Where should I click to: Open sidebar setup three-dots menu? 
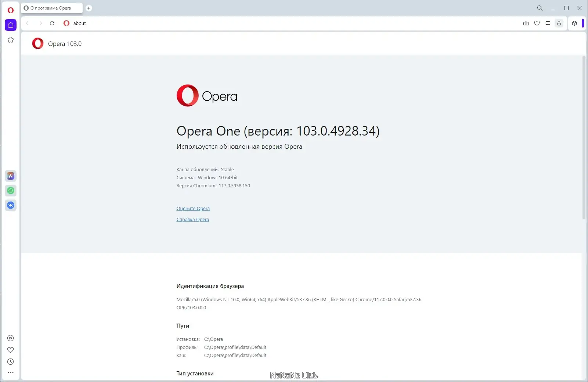tap(11, 372)
